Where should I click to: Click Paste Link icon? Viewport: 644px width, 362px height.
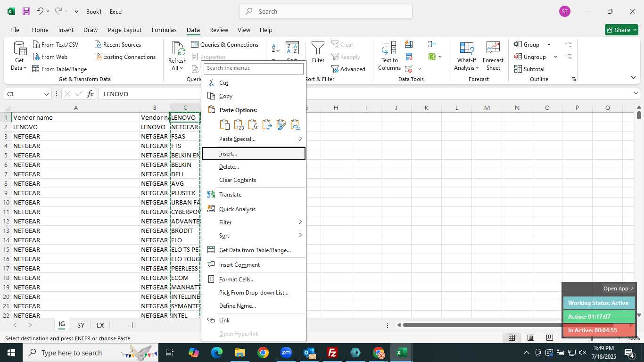(296, 124)
